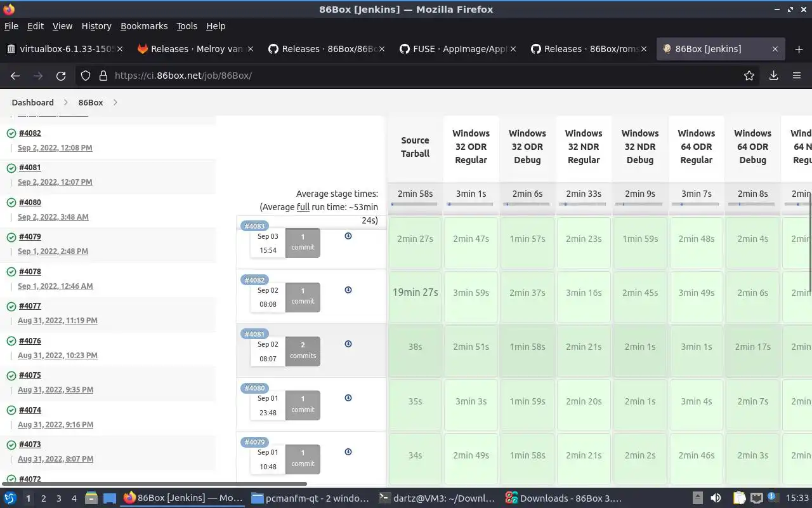
Task: Click the 2min 17s cell in #4081 row
Action: coord(752,347)
